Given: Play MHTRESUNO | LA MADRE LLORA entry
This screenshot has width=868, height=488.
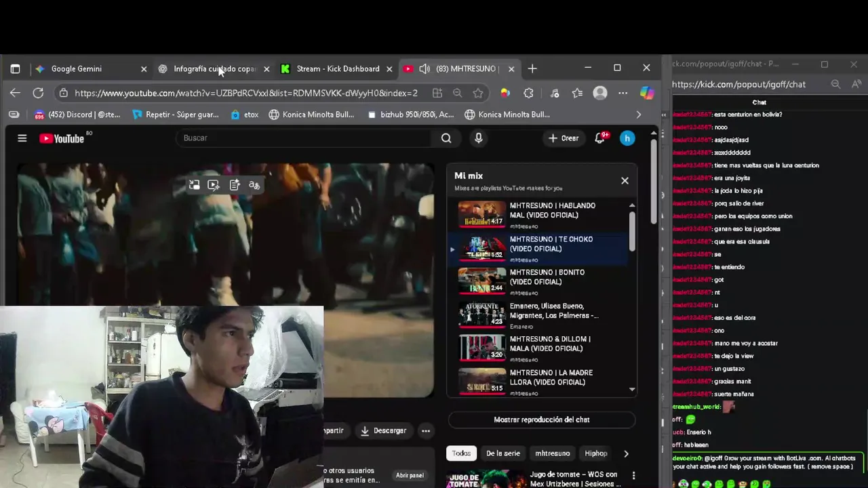Looking at the screenshot, I should [x=539, y=382].
